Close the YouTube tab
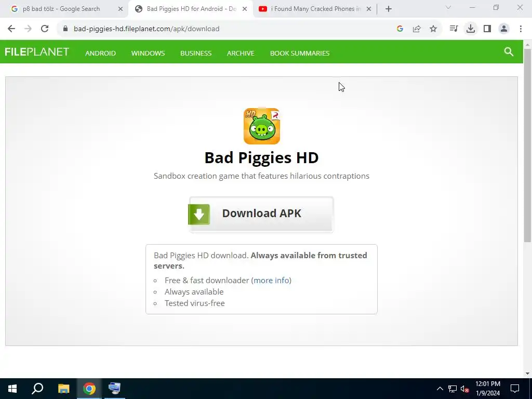 click(x=369, y=9)
